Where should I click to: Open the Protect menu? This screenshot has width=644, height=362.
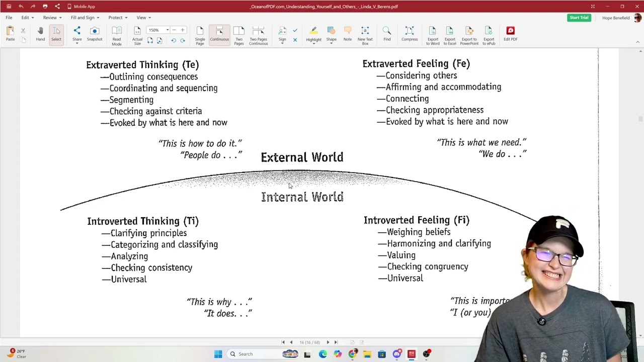pos(117,18)
